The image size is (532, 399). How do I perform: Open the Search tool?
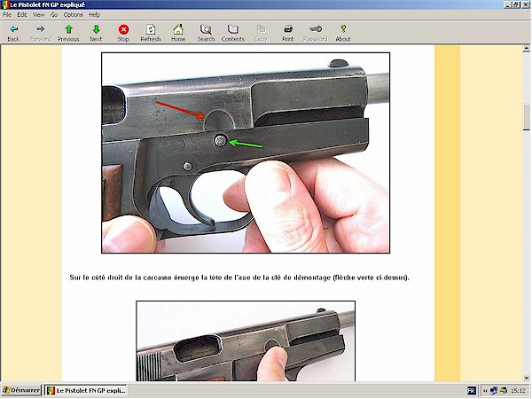[x=206, y=33]
